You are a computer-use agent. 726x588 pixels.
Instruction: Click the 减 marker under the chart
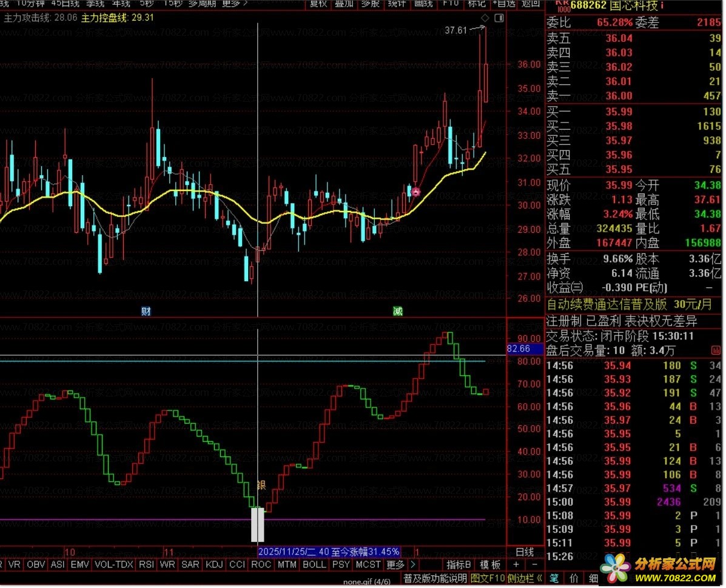click(397, 311)
